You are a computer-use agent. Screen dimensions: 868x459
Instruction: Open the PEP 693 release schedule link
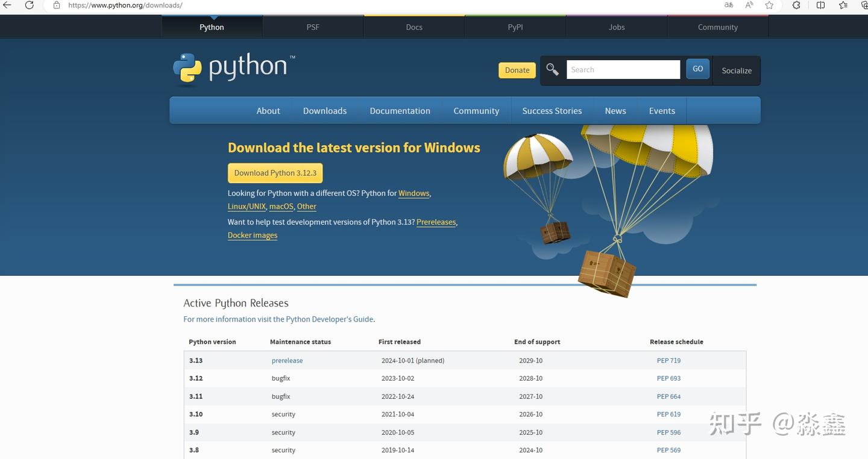[668, 378]
